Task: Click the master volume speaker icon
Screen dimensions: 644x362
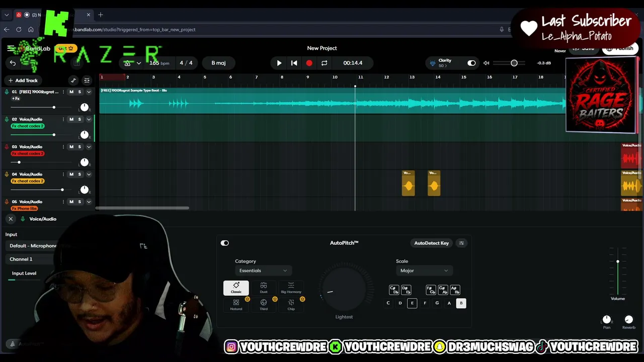Action: click(486, 63)
